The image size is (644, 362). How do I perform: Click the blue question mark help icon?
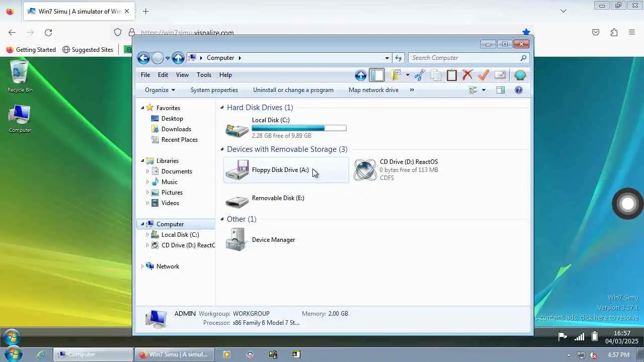[519, 90]
